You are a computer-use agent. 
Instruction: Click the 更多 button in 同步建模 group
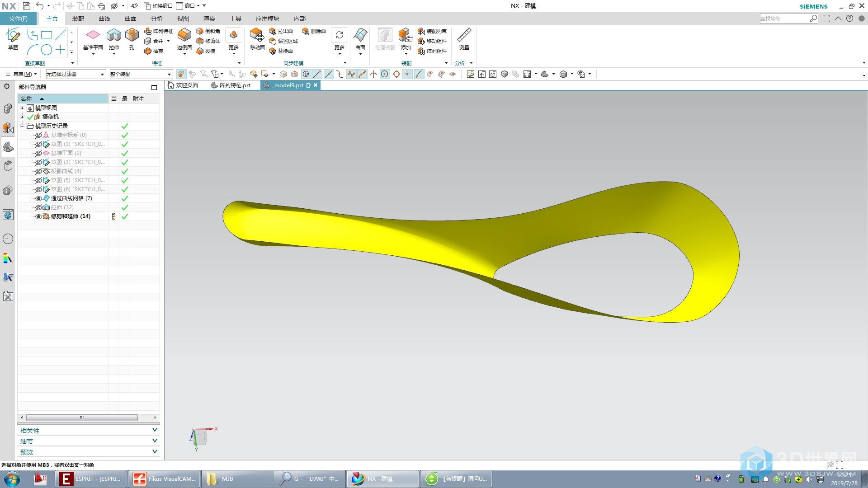point(340,41)
